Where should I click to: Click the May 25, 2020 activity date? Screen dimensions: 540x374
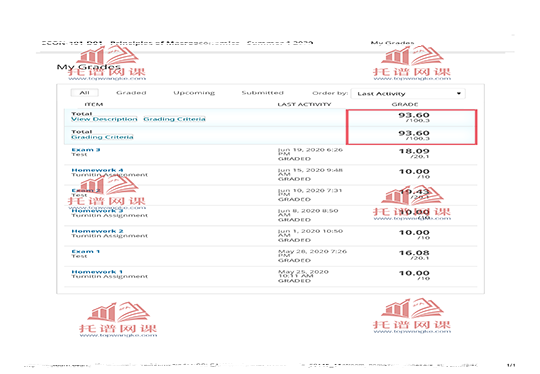pos(303,274)
